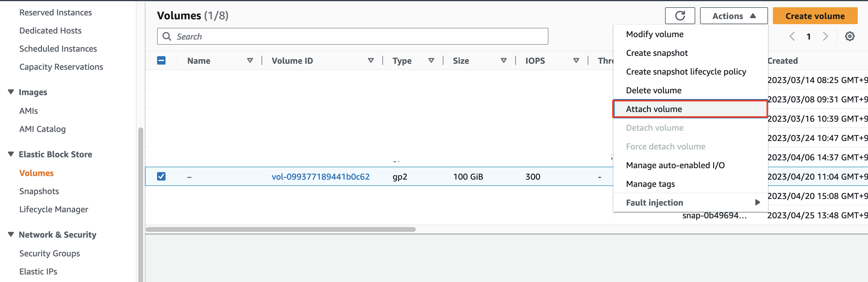Go to next page arrow
Viewport: 868px width, 282px height.
825,37
